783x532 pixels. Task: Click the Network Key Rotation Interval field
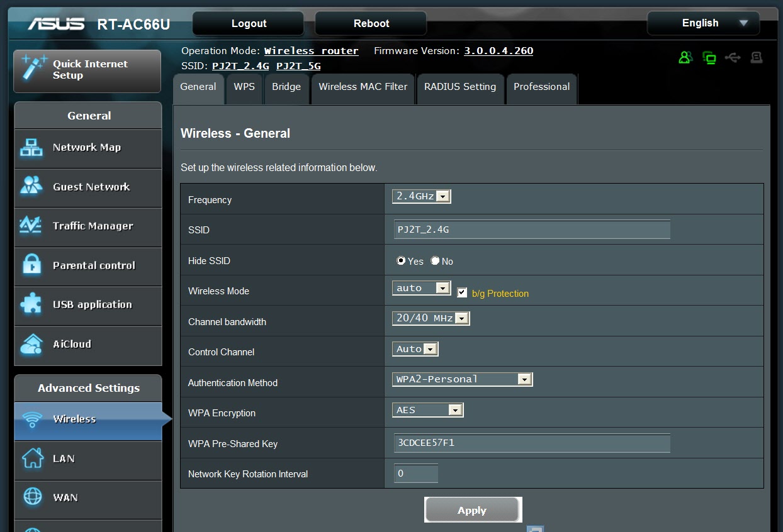coord(416,473)
